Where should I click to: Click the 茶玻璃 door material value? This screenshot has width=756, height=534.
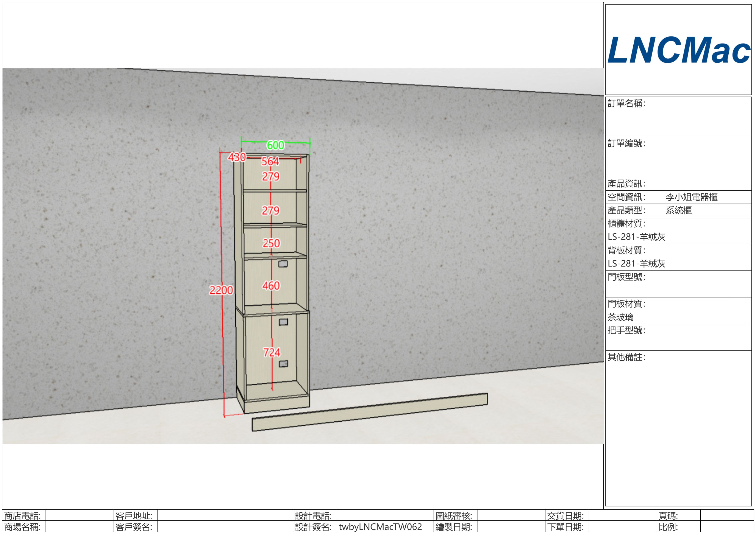620,317
